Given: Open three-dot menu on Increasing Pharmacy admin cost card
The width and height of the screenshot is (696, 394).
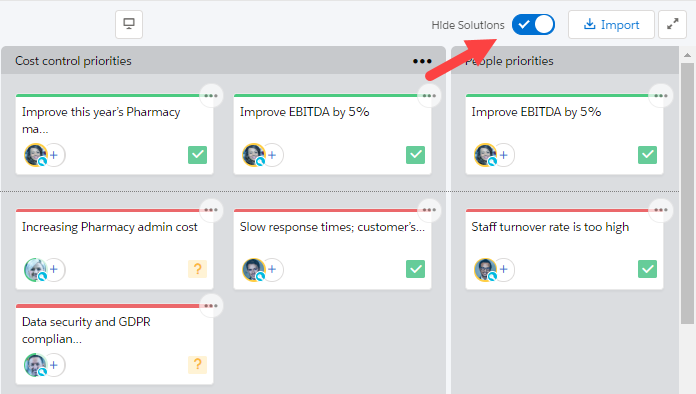Looking at the screenshot, I should point(211,210).
